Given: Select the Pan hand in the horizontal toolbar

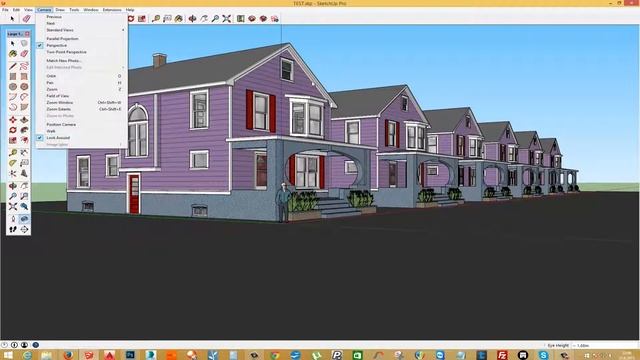Looking at the screenshot, I should point(204,19).
